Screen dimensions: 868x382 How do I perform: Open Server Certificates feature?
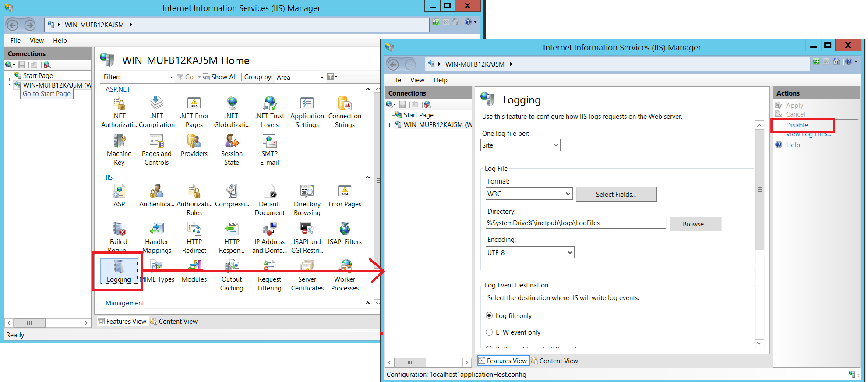[x=307, y=276]
